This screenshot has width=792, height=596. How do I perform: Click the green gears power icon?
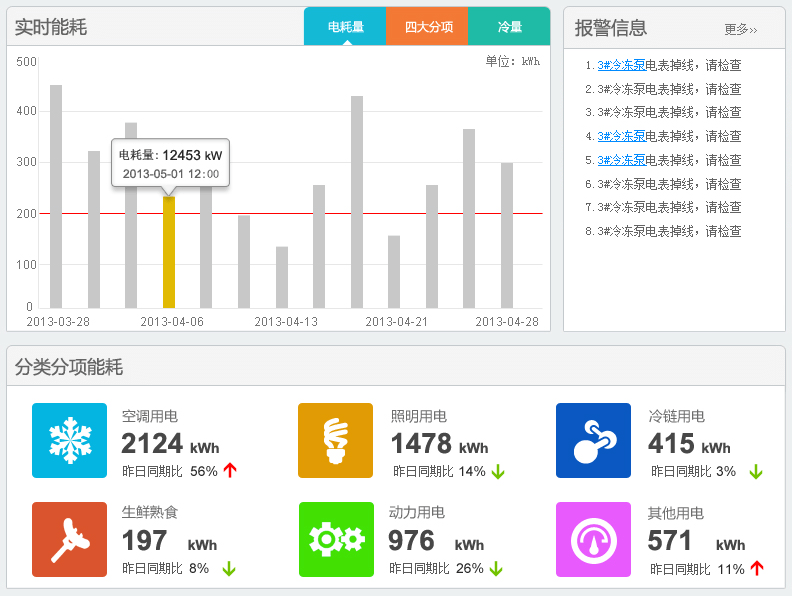tap(335, 539)
